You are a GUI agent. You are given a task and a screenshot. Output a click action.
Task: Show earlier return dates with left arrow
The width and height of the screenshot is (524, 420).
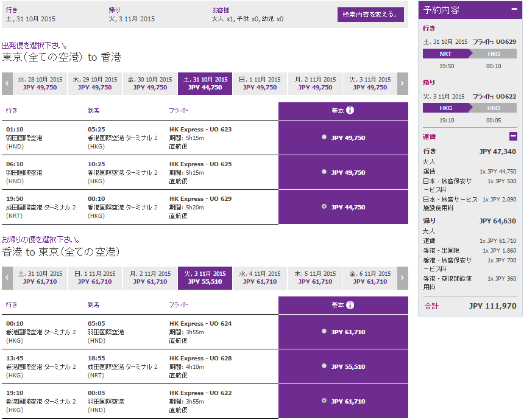7,278
